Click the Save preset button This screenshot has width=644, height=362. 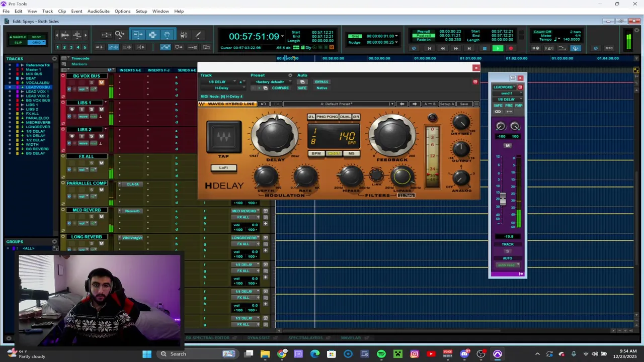click(x=464, y=104)
